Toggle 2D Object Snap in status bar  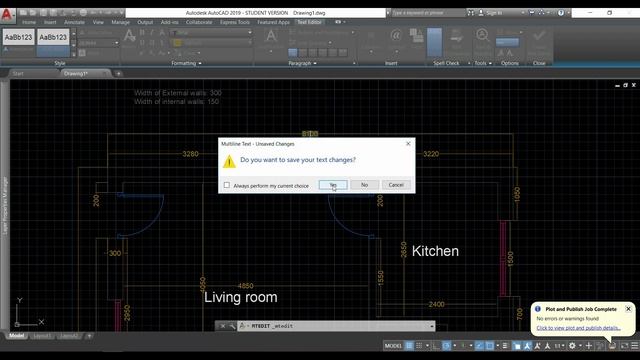click(x=489, y=346)
